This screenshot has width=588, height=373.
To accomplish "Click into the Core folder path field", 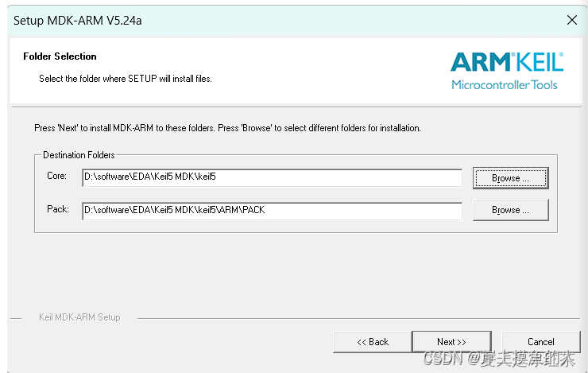I will pyautogui.click(x=272, y=177).
